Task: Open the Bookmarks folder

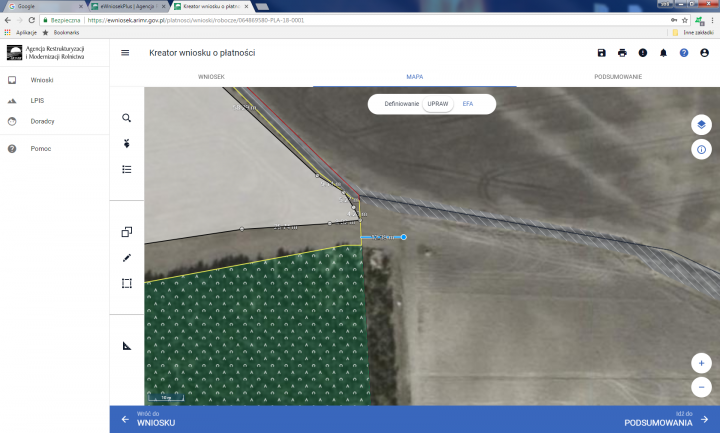Action: 61,33
